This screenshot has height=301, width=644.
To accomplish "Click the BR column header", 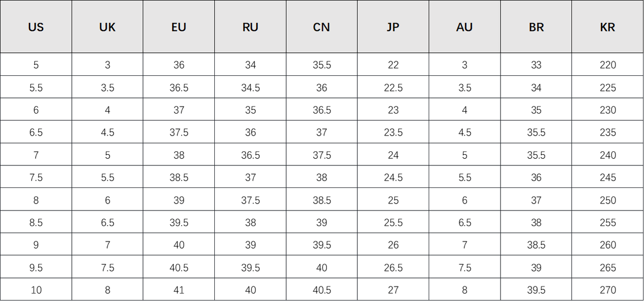I will click(x=536, y=27).
